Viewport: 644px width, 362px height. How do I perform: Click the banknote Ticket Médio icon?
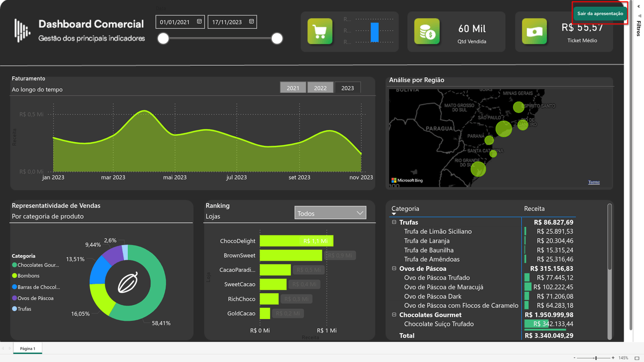coord(534,32)
